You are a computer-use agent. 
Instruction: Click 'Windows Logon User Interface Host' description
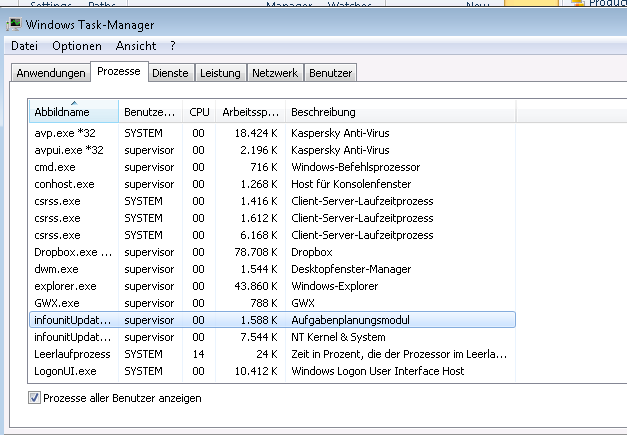(377, 371)
